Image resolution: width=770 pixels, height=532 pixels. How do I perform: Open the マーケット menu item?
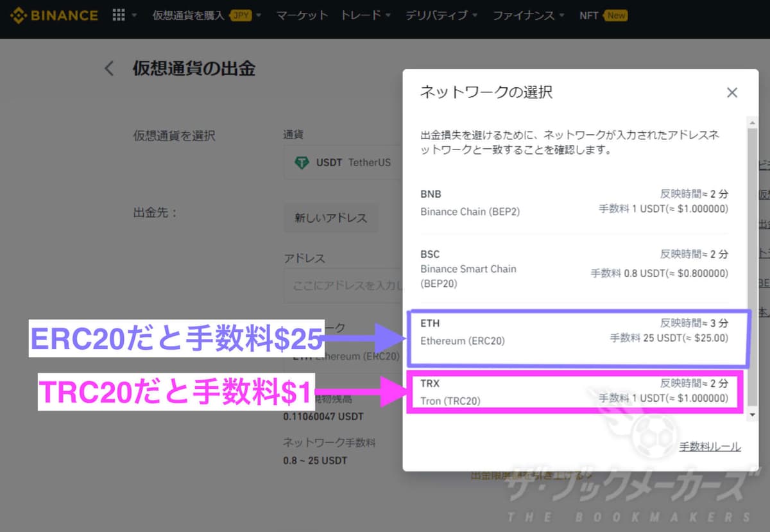tap(302, 15)
